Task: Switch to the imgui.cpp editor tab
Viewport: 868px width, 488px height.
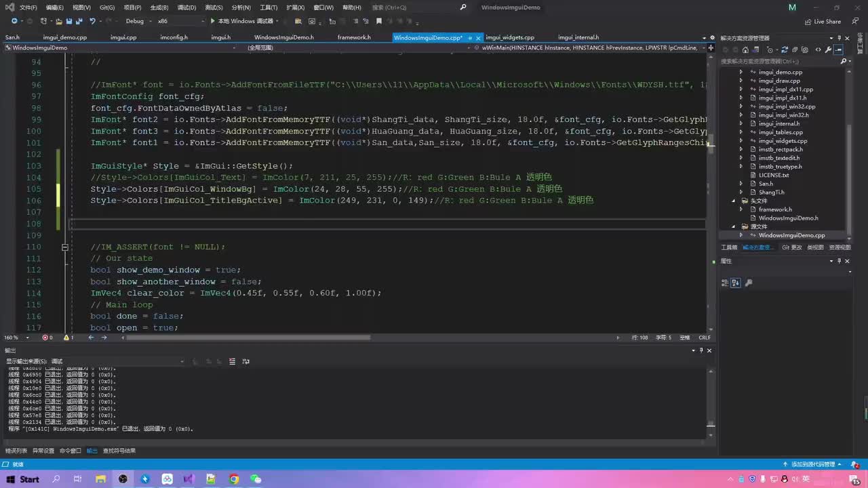Action: pos(123,37)
